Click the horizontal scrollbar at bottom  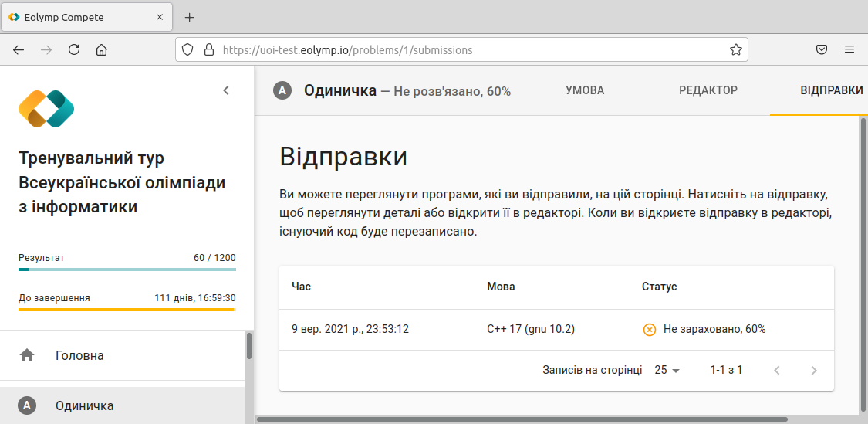(522, 419)
